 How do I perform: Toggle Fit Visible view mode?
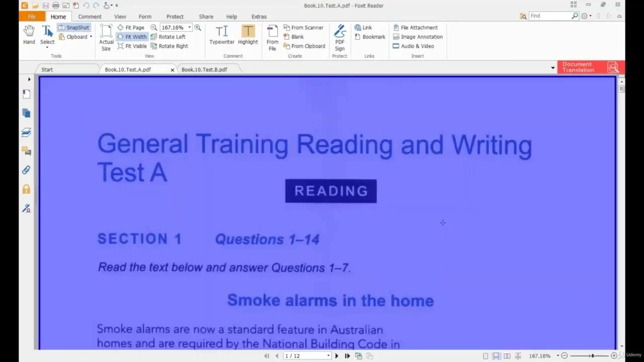click(135, 46)
